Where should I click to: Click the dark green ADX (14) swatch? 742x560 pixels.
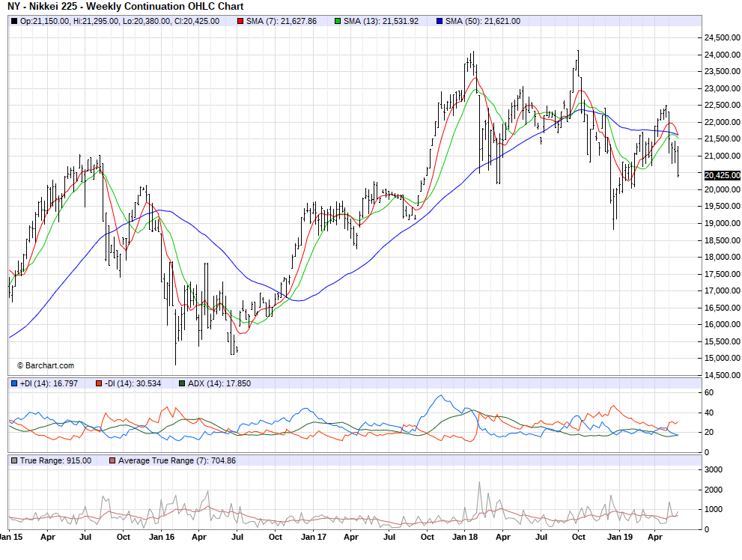(181, 383)
